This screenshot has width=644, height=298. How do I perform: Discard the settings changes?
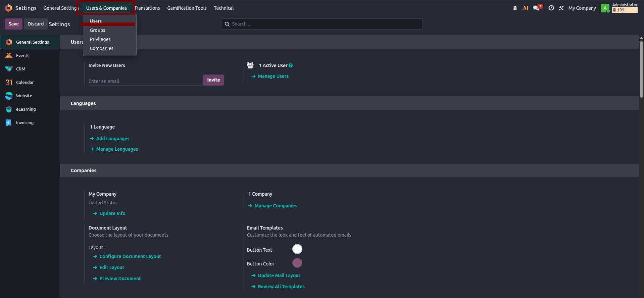pos(36,24)
